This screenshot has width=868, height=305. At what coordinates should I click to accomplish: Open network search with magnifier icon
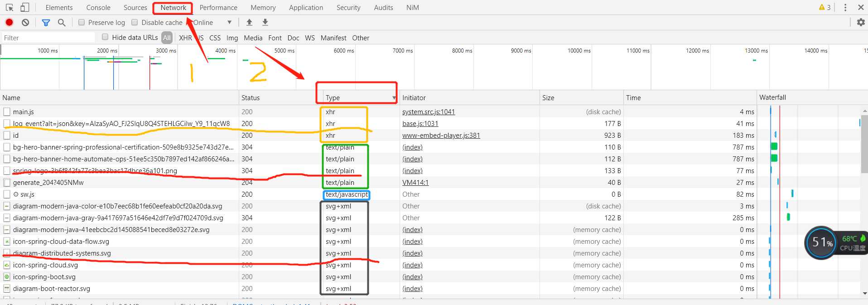62,22
